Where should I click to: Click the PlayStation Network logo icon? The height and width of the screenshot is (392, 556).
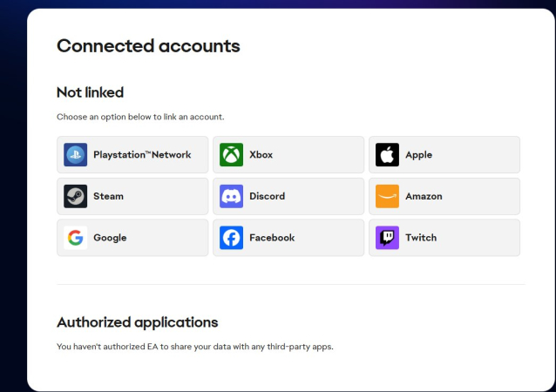tap(76, 155)
